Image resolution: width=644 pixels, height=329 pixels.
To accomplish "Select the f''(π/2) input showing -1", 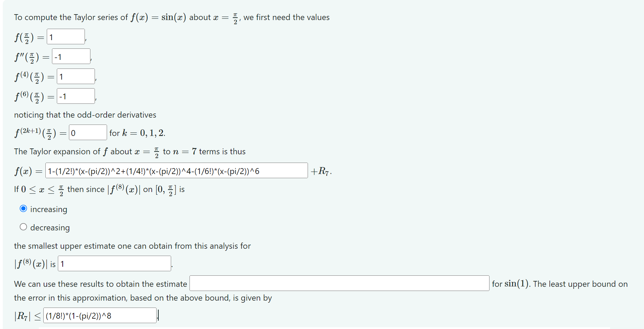I will 71,56.
